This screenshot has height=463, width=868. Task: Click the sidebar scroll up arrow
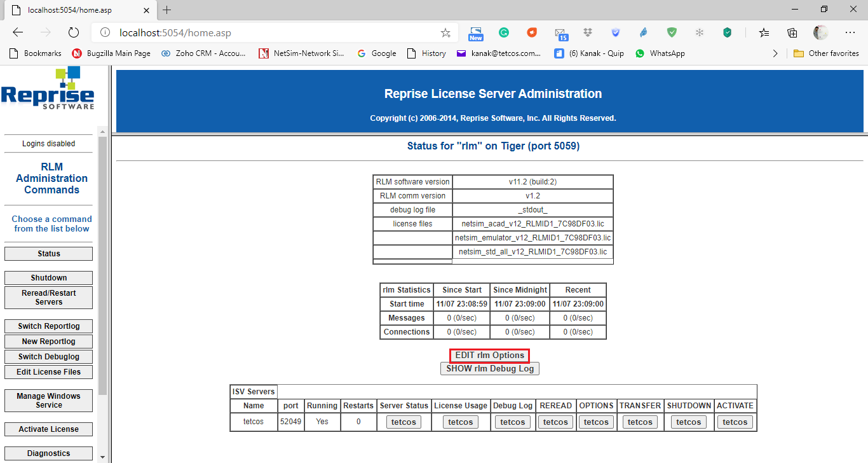coord(102,132)
